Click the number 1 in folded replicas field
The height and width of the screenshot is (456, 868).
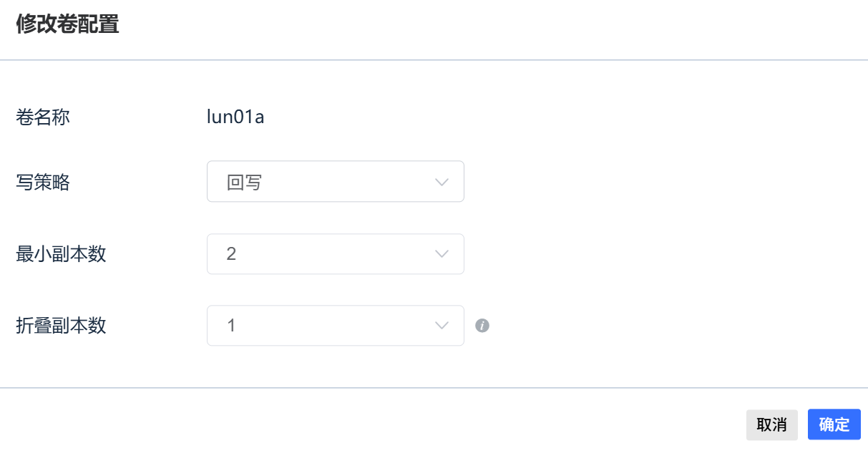pyautogui.click(x=231, y=326)
